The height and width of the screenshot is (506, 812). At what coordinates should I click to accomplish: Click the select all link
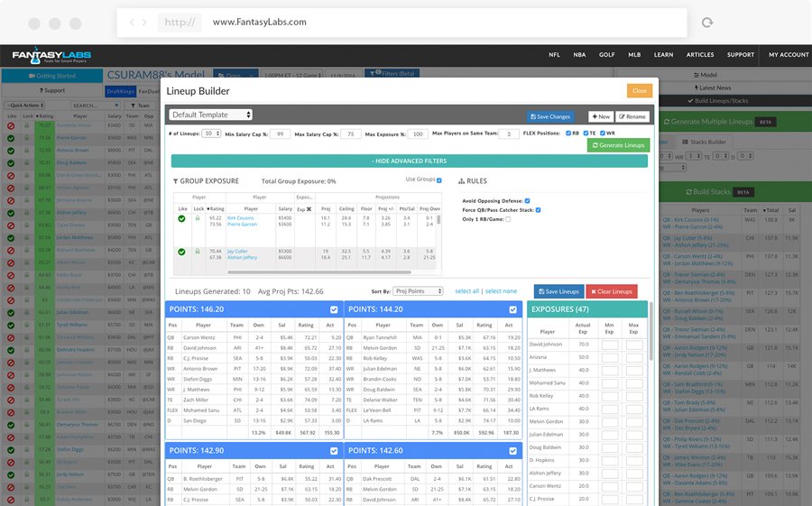pyautogui.click(x=467, y=291)
